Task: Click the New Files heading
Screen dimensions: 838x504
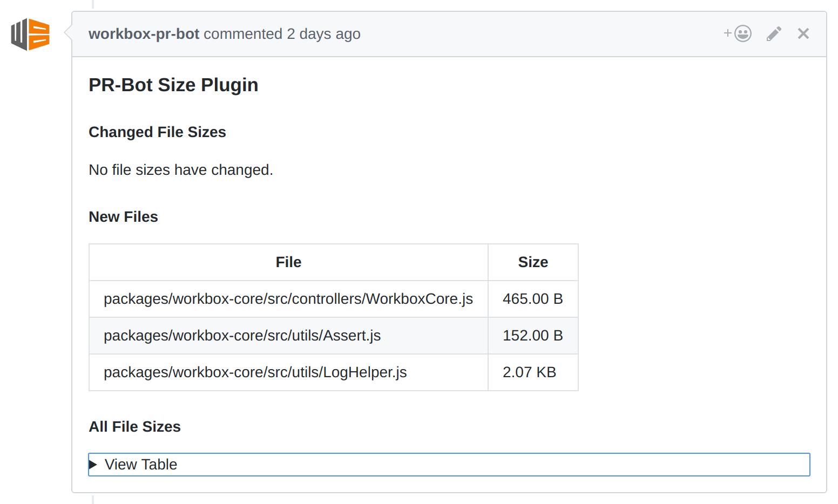Action: [123, 217]
